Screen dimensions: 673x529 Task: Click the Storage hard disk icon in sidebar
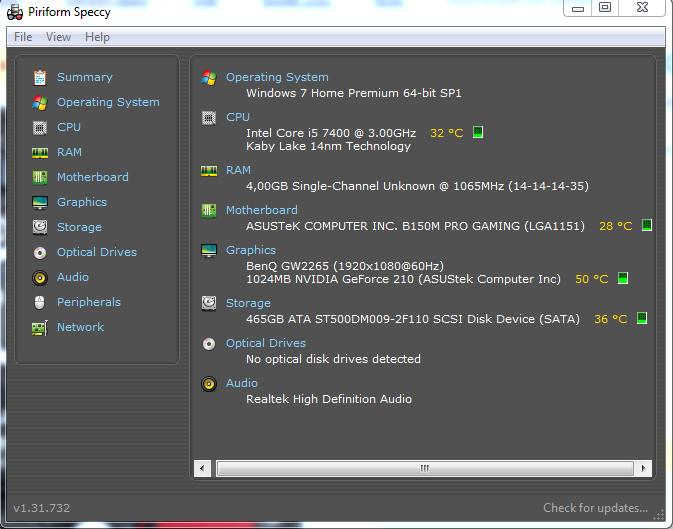pos(40,227)
